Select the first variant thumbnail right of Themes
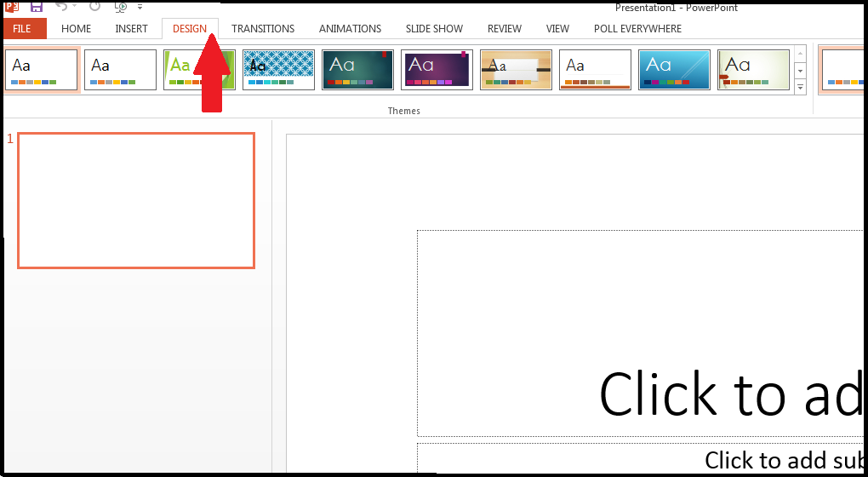Screen dimensions: 868x477 pos(842,70)
